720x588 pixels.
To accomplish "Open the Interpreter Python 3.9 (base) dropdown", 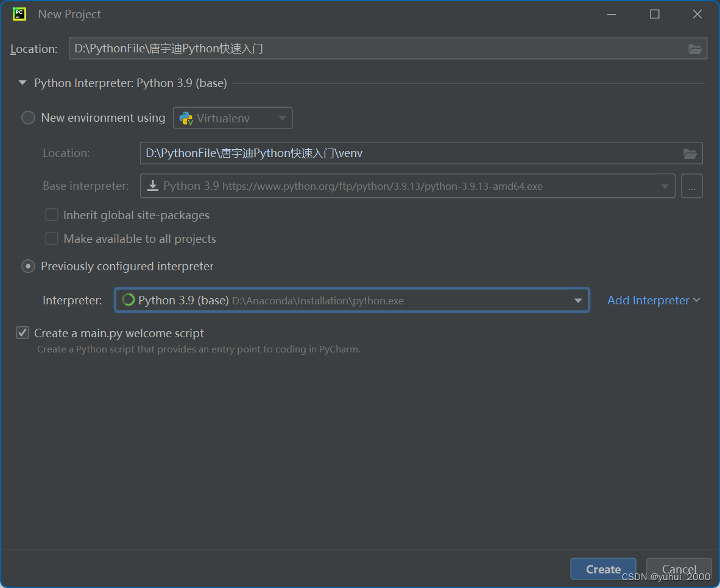I will click(x=351, y=300).
